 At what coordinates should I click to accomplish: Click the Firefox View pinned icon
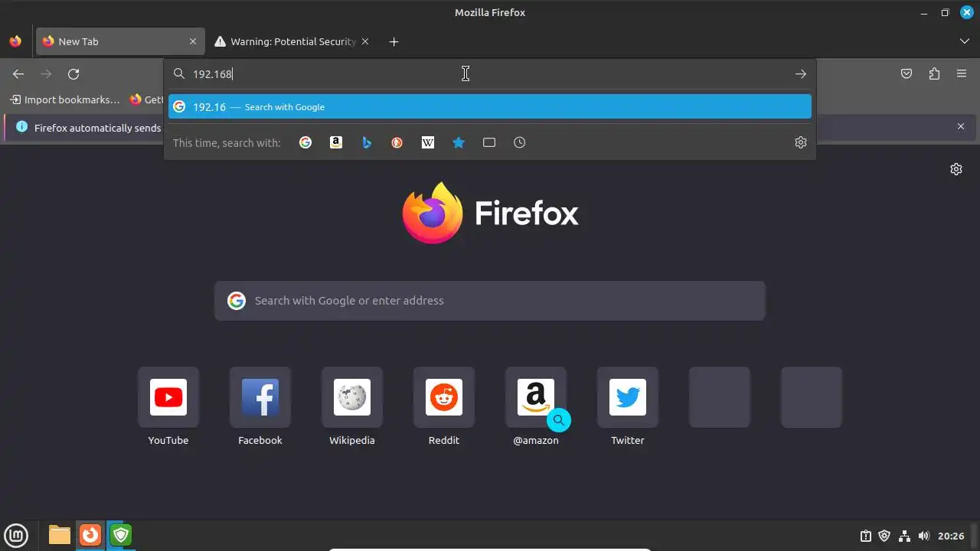point(15,41)
